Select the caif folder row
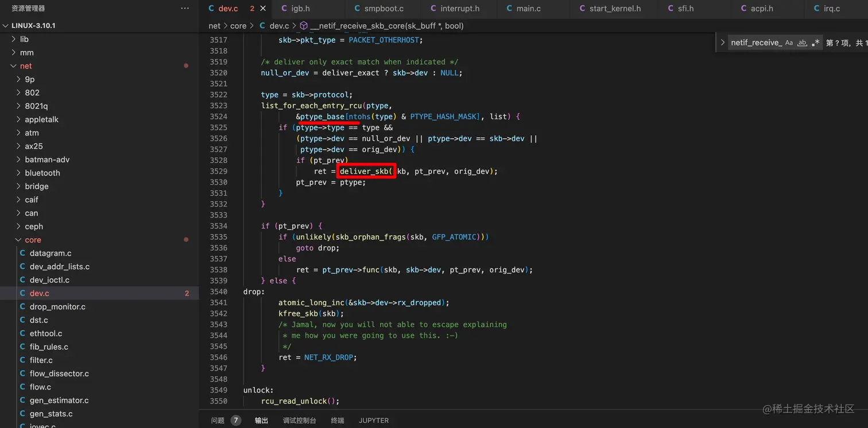 99,200
